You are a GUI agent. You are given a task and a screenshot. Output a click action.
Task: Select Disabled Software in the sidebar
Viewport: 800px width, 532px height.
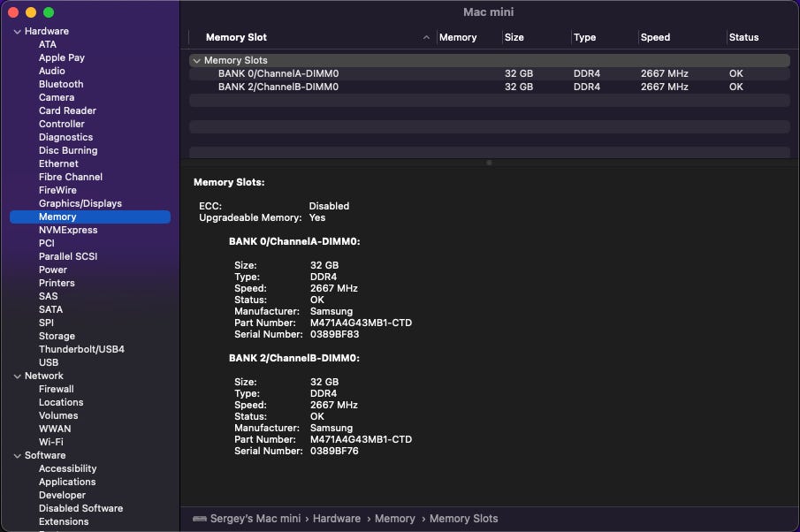point(81,508)
